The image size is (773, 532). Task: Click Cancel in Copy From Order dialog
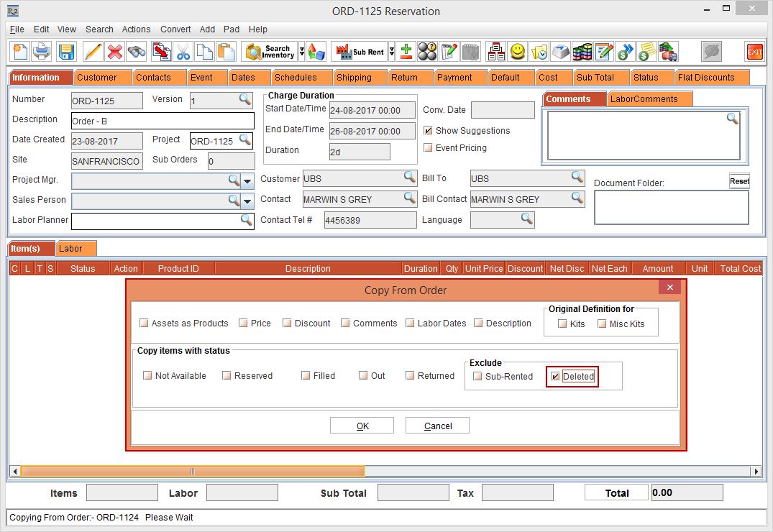tap(437, 426)
